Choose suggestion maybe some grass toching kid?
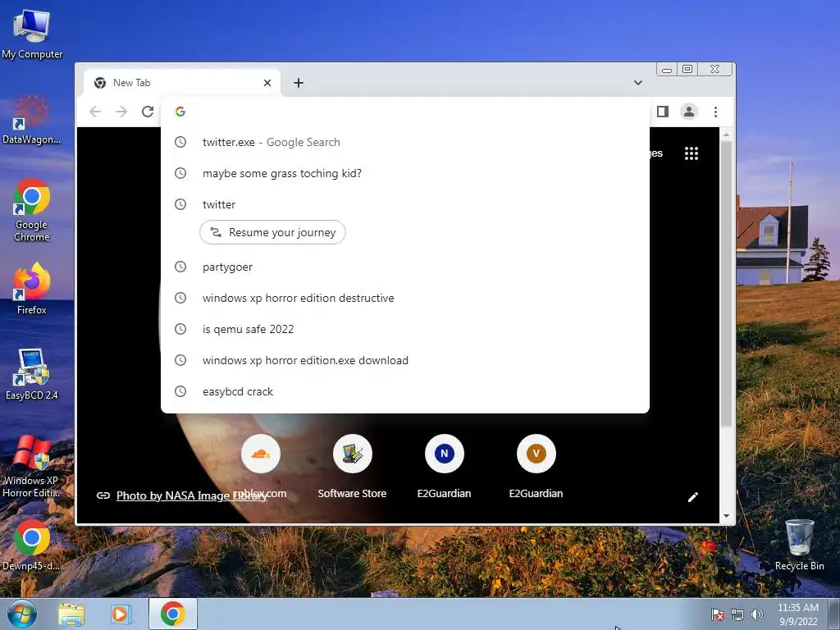The image size is (840, 630). [x=405, y=173]
